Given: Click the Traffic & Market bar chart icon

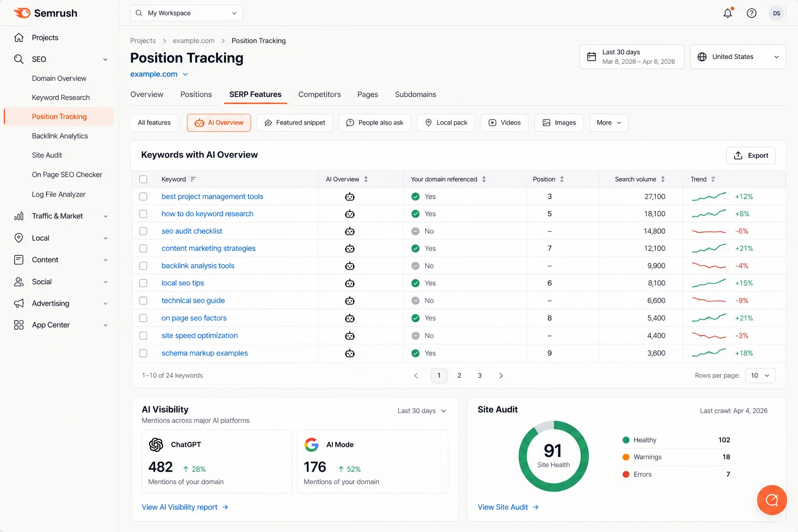Looking at the screenshot, I should (19, 216).
